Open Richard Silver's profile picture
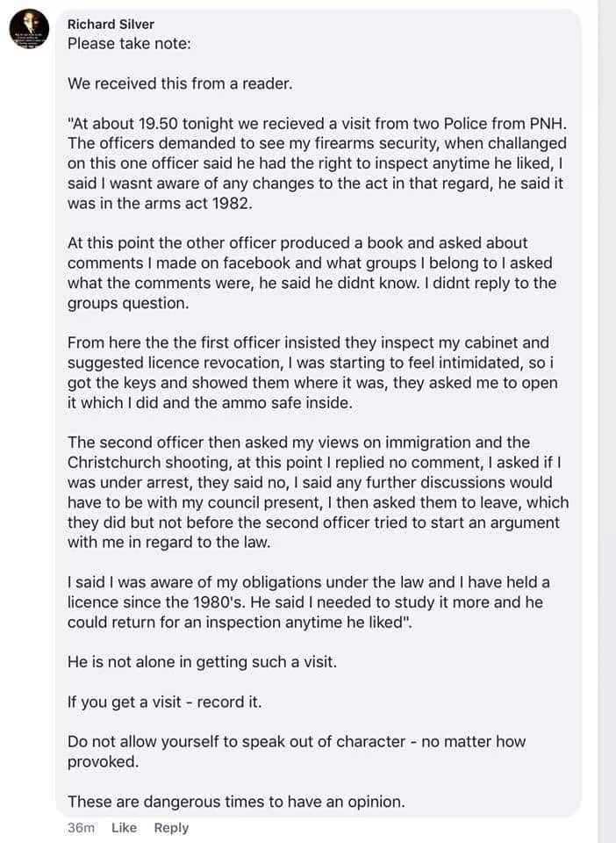The height and width of the screenshot is (843, 616). tap(29, 29)
